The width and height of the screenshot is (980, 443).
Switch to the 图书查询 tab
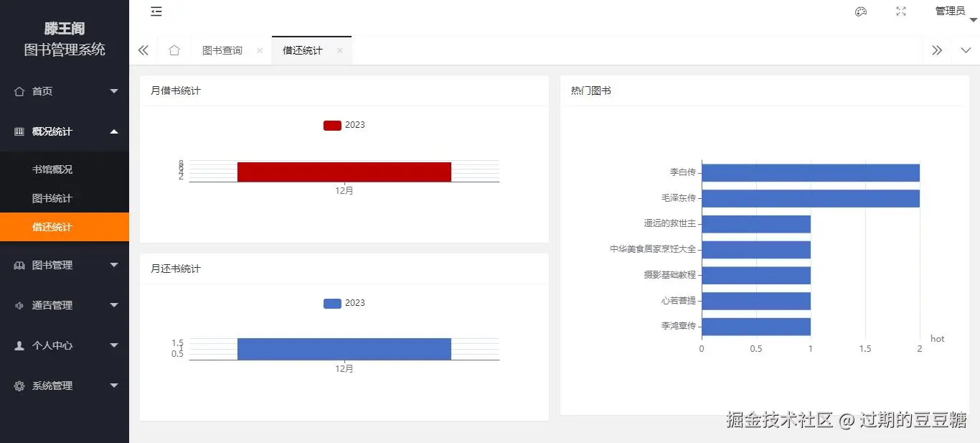(x=222, y=50)
